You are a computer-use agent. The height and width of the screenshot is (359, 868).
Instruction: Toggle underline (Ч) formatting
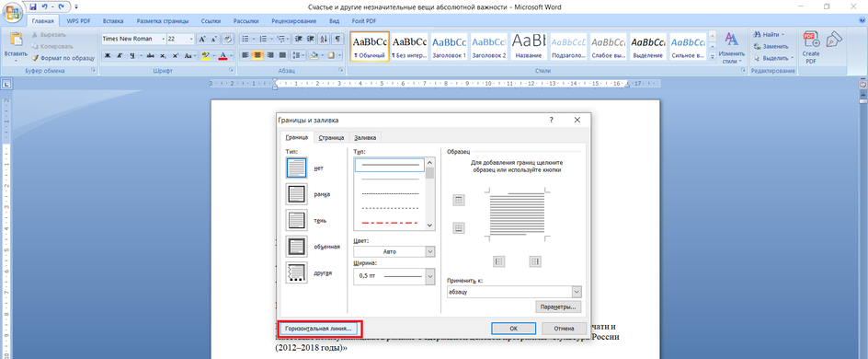pyautogui.click(x=132, y=55)
